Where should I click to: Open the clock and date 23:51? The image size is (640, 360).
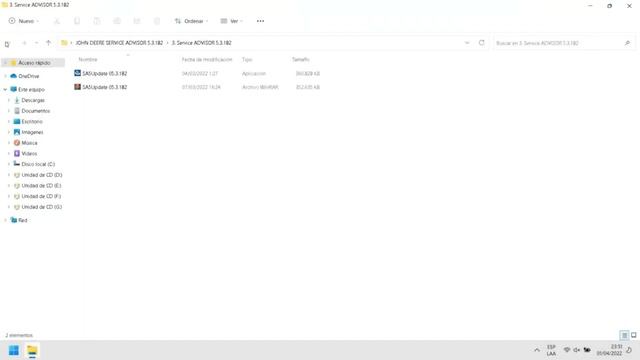[609, 350]
